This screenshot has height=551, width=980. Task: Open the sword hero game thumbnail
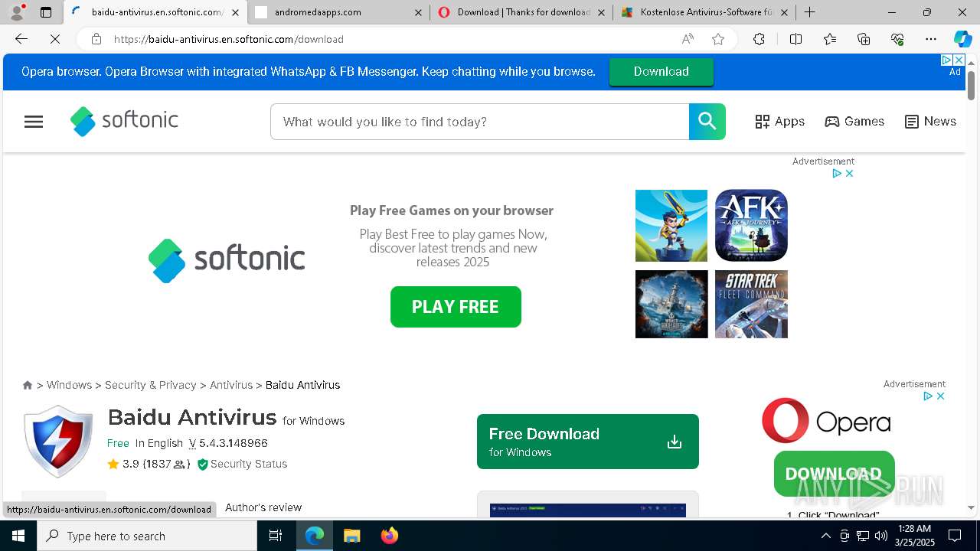click(671, 226)
